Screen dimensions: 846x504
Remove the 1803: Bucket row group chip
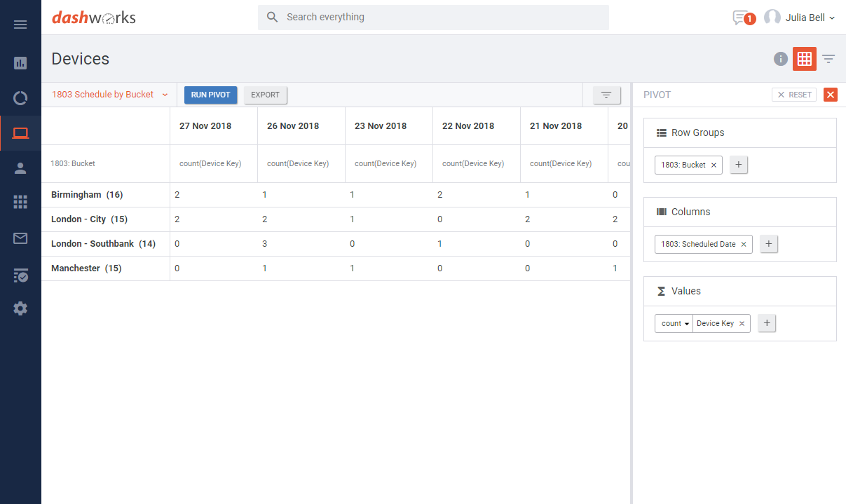pos(714,165)
